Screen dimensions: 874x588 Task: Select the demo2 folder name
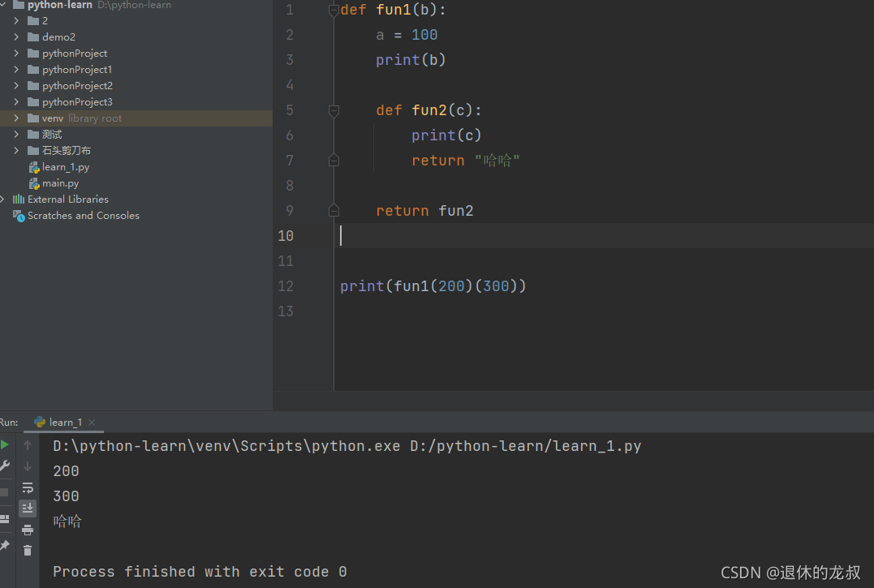point(58,36)
